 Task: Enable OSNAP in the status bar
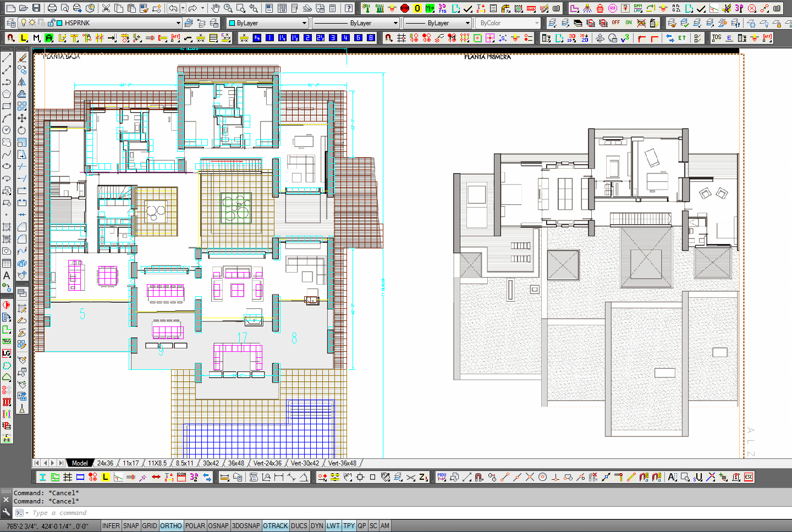click(x=218, y=526)
